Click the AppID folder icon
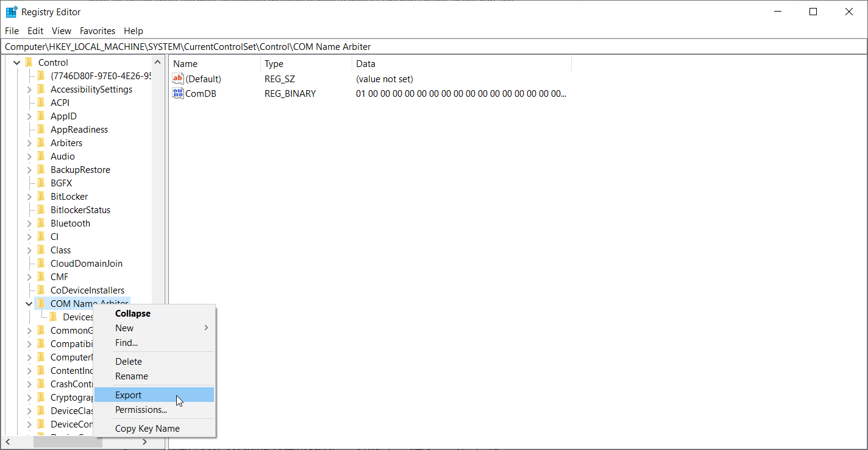868x450 pixels. point(41,116)
